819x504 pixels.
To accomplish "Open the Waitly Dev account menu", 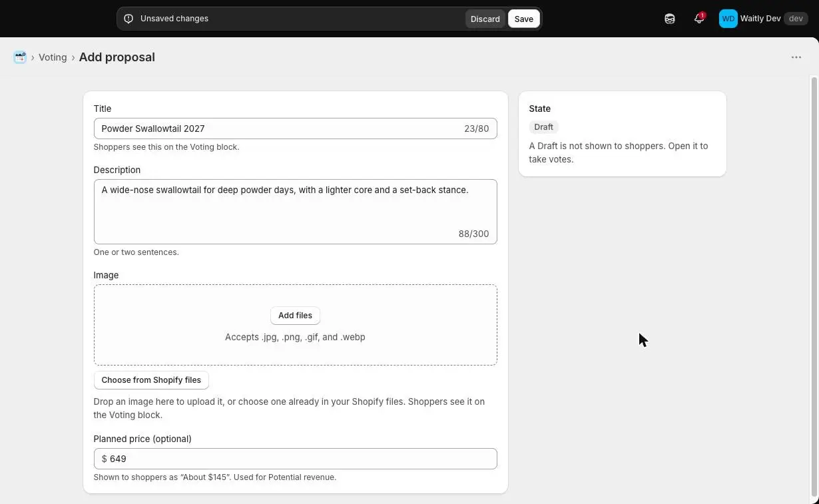I will (x=763, y=19).
